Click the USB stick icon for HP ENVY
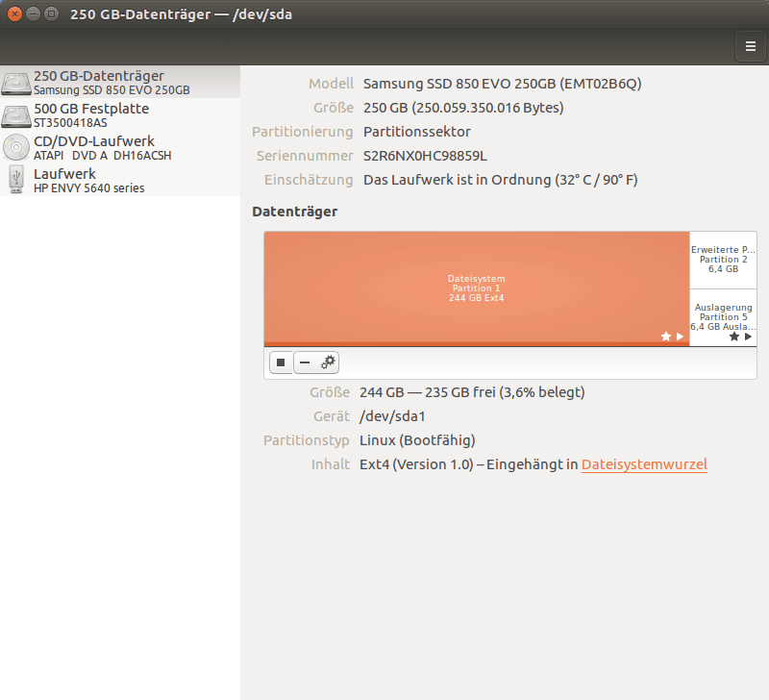Screen dimensions: 769x700 tap(16, 180)
